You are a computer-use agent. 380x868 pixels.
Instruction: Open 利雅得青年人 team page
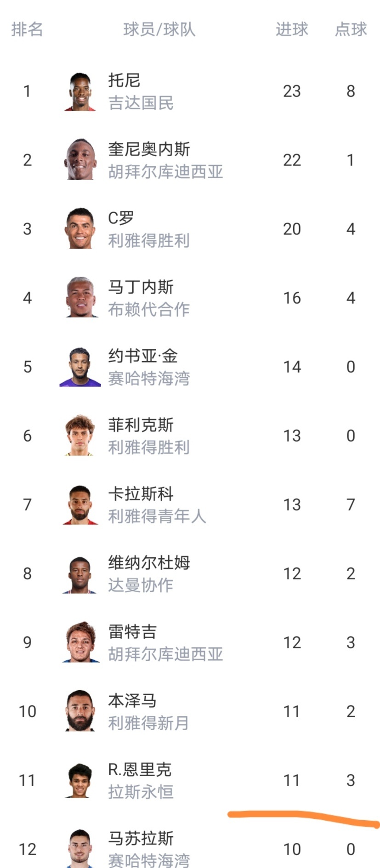[157, 516]
